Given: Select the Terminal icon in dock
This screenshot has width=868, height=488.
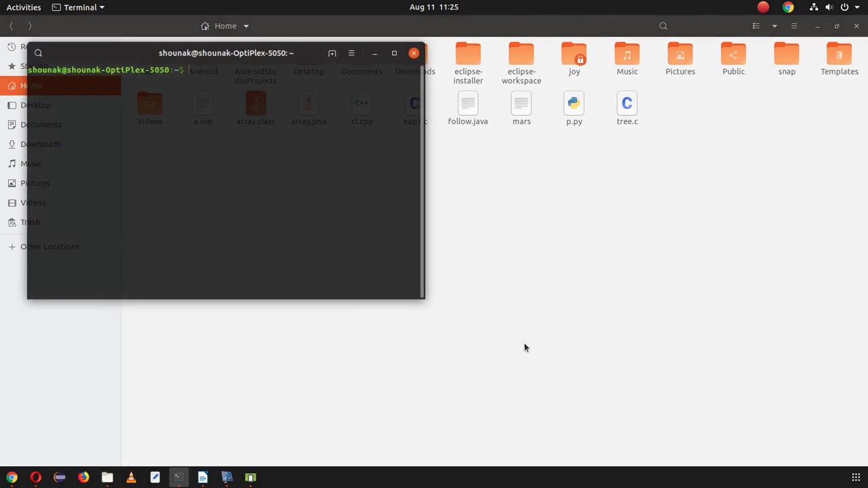Looking at the screenshot, I should click(x=178, y=477).
